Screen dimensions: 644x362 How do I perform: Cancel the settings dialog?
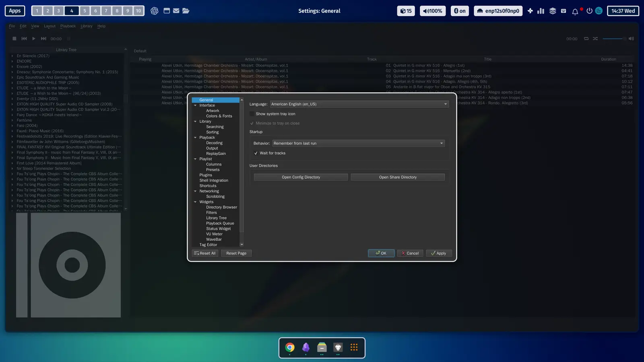(x=410, y=253)
